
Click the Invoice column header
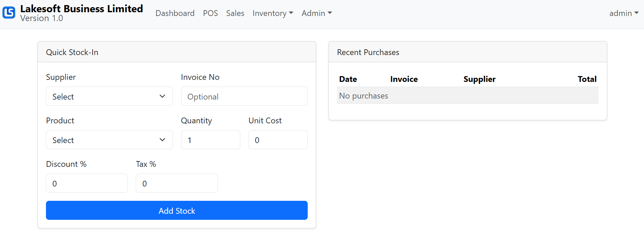point(404,79)
